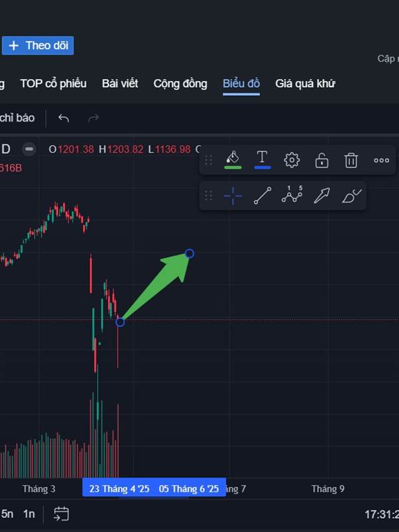The image size is (399, 532).
Task: Toggle the lock on the drawing
Action: [322, 160]
